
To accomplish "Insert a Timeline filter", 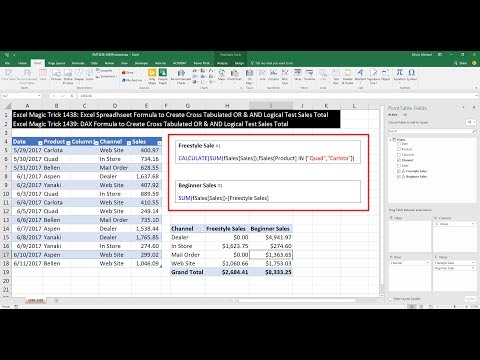I will (309, 75).
